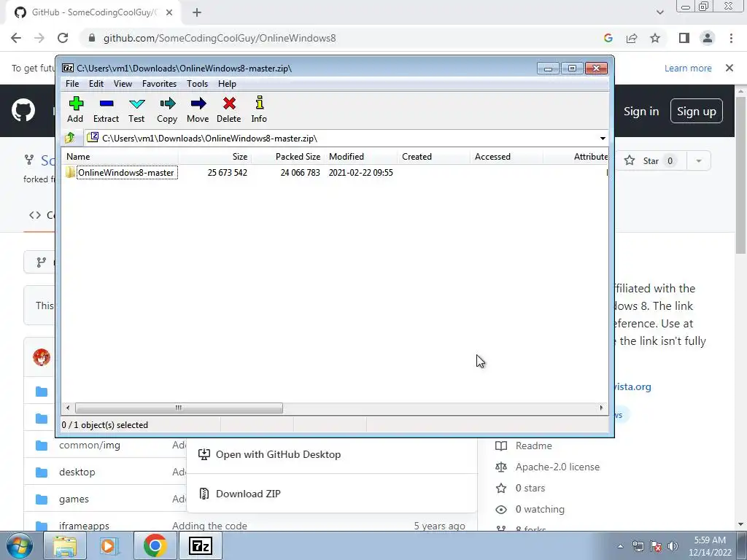747x560 pixels.
Task: Click Sign in on GitHub header
Action: [641, 112]
